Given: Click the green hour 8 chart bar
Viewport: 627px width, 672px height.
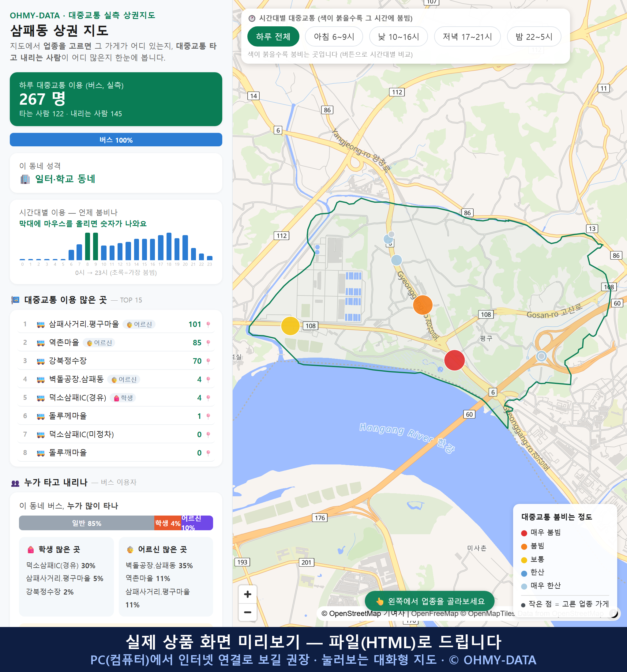Looking at the screenshot, I should coord(88,246).
